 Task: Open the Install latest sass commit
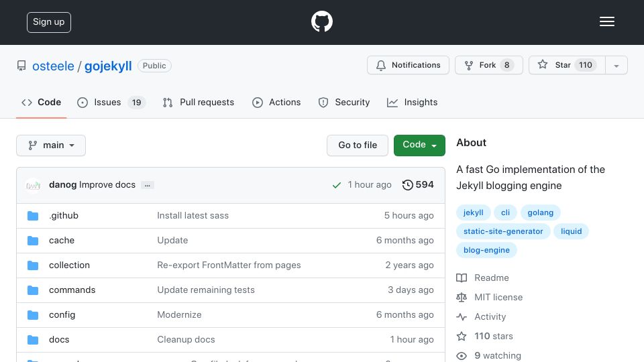coord(193,215)
